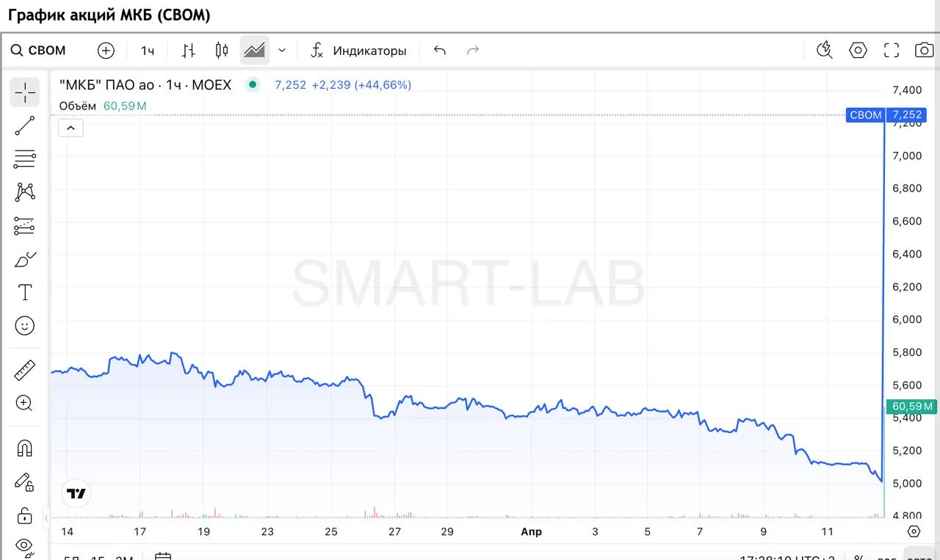This screenshot has height=560, width=940.
Task: Open the CBOM symbol search
Action: pos(38,51)
